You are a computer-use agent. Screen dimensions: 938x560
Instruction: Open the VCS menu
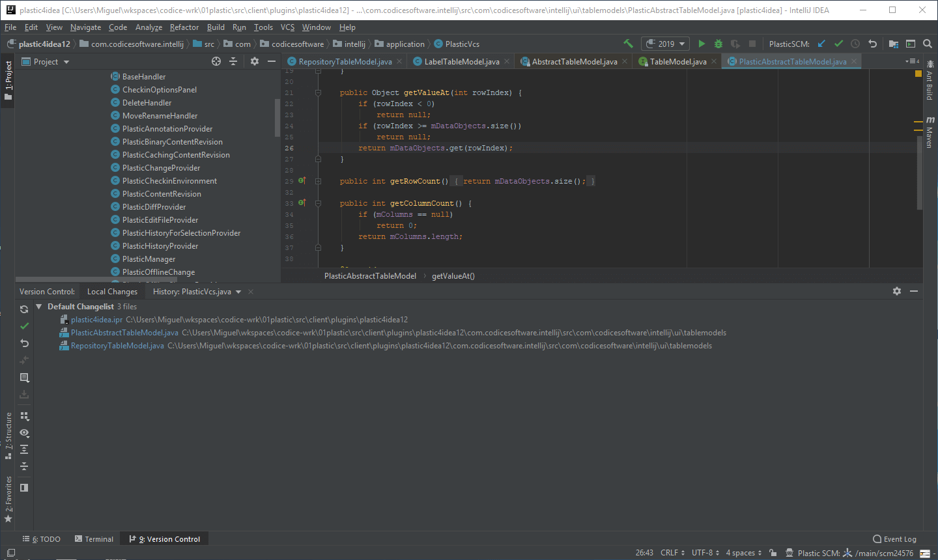[287, 27]
